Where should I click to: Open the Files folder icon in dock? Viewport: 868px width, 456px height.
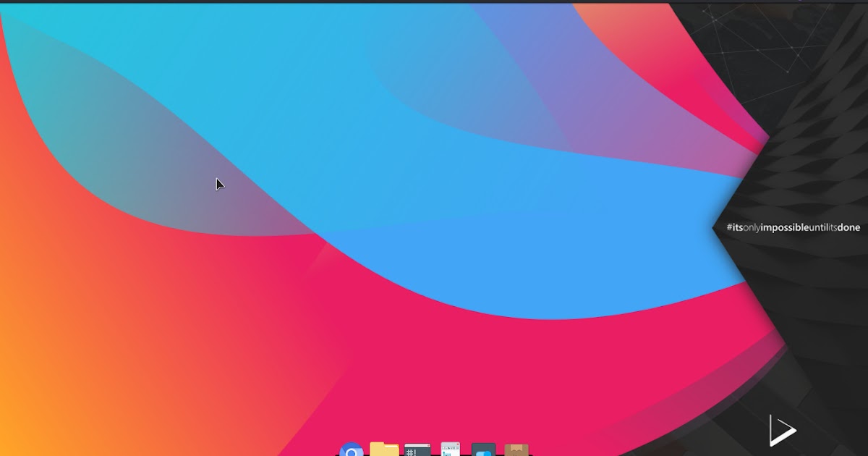384,449
